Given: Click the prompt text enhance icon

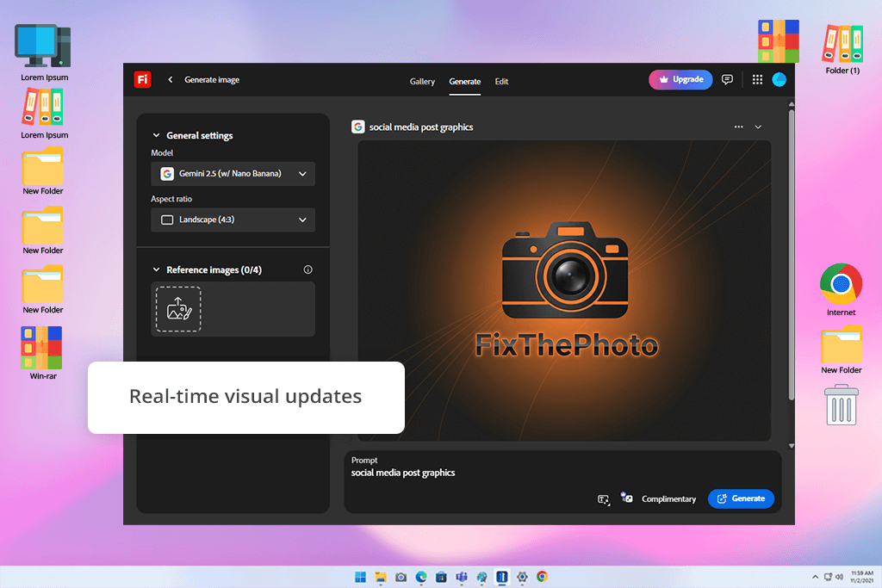Looking at the screenshot, I should coord(604,499).
